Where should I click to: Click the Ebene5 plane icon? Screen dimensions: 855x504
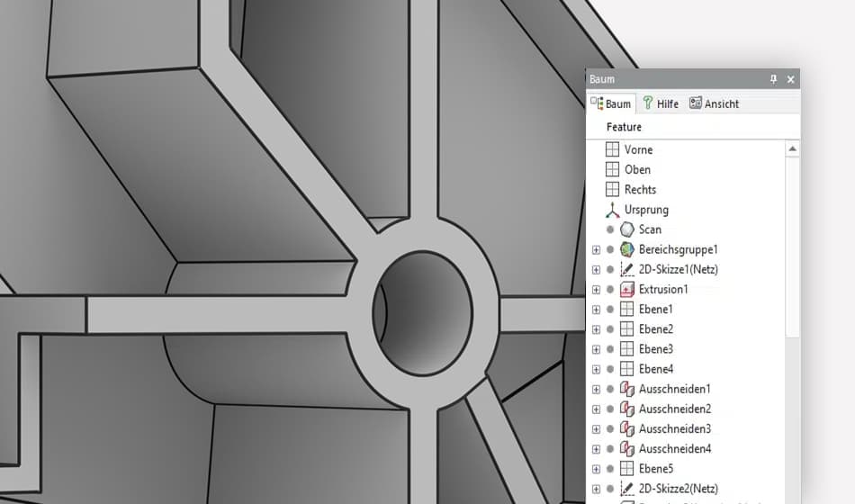click(627, 469)
